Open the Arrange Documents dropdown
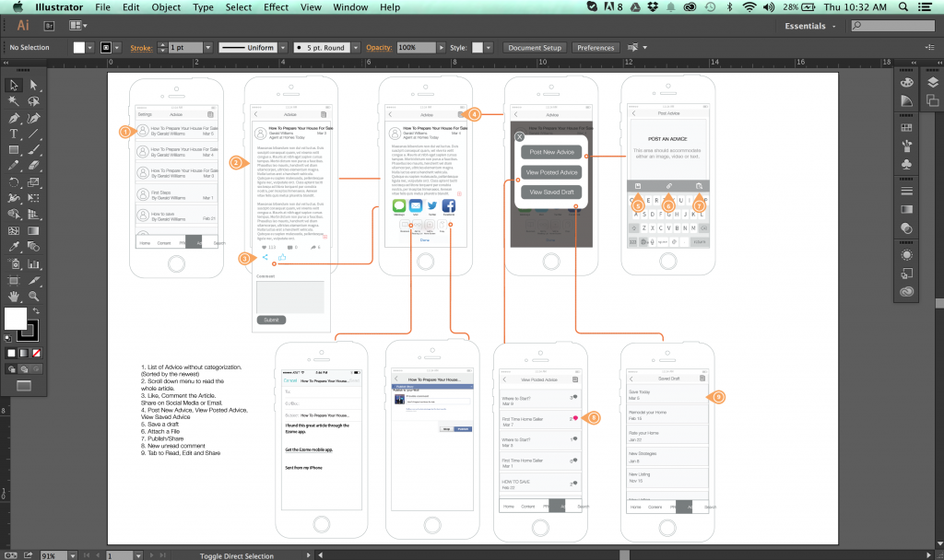Image resolution: width=944 pixels, height=560 pixels. pos(78,26)
